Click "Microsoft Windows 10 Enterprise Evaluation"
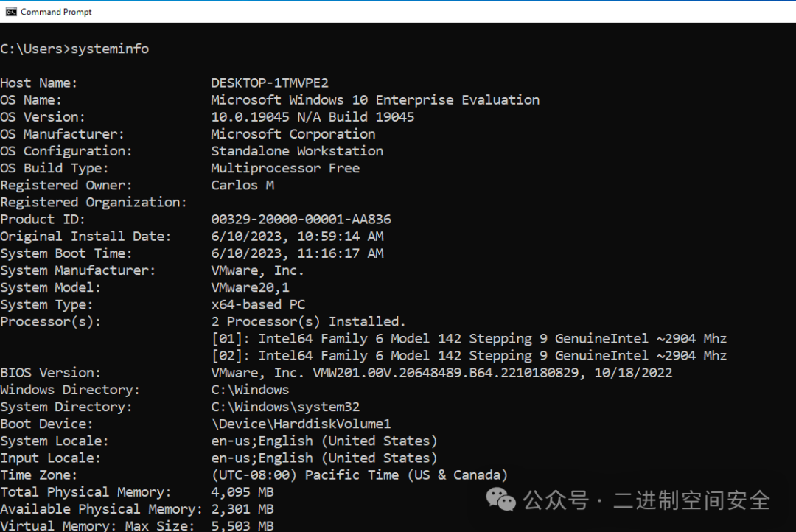Viewport: 796px width, 532px height. pyautogui.click(x=375, y=100)
